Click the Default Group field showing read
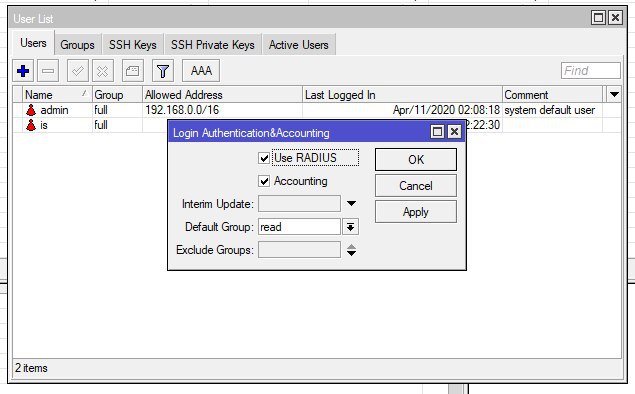 299,227
